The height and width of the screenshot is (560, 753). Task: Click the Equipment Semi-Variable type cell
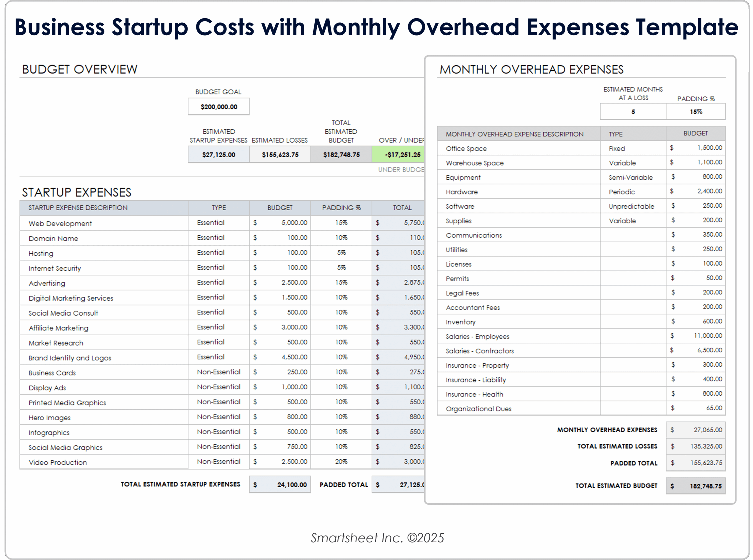633,177
